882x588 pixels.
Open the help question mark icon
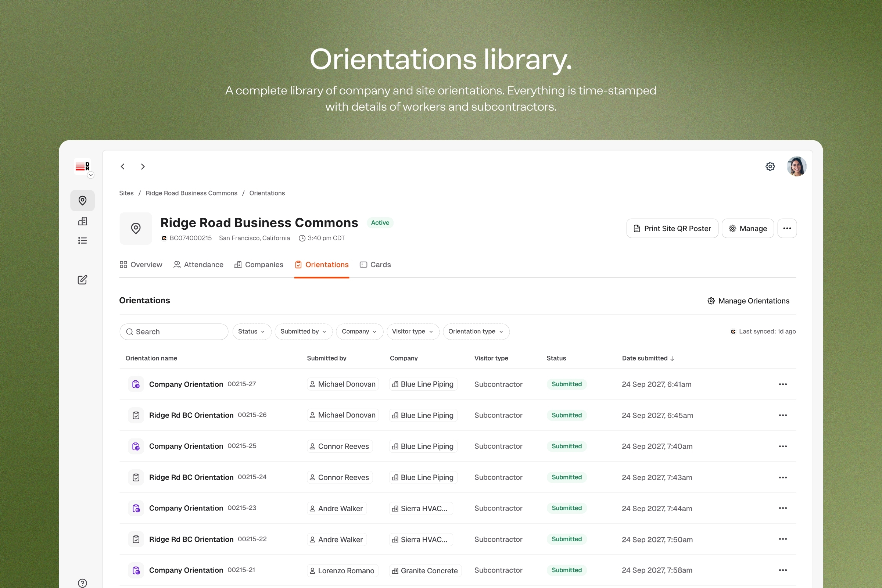(x=82, y=583)
